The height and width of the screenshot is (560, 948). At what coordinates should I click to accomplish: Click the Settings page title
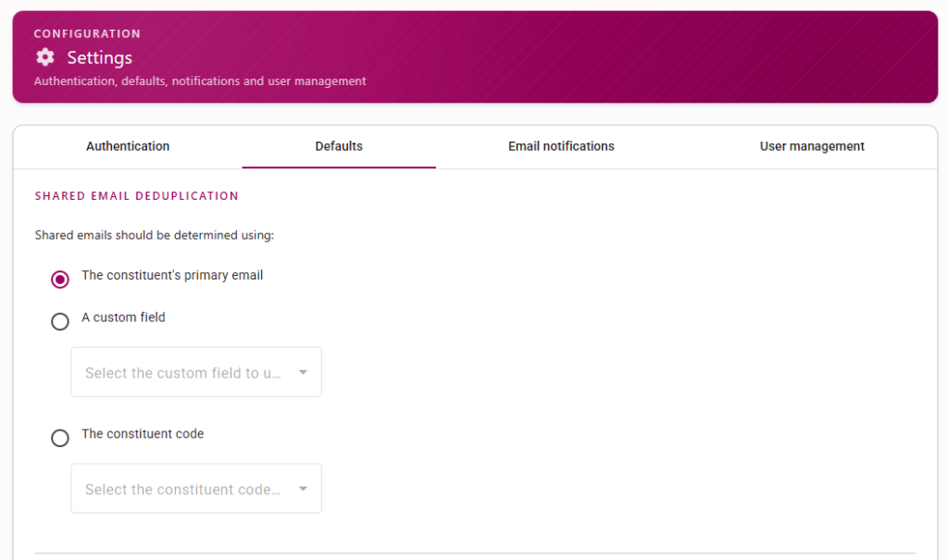pos(100,58)
